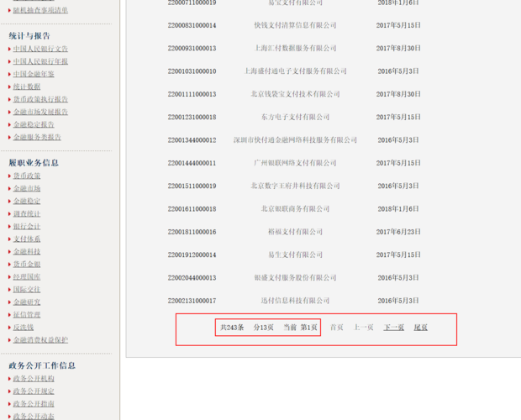
Task: Select 易生支付有限公司 cell
Action: (295, 255)
